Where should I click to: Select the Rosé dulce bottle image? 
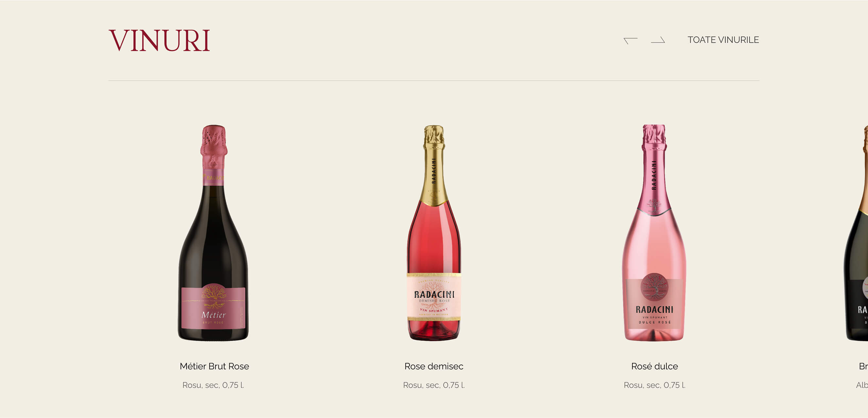pyautogui.click(x=654, y=233)
